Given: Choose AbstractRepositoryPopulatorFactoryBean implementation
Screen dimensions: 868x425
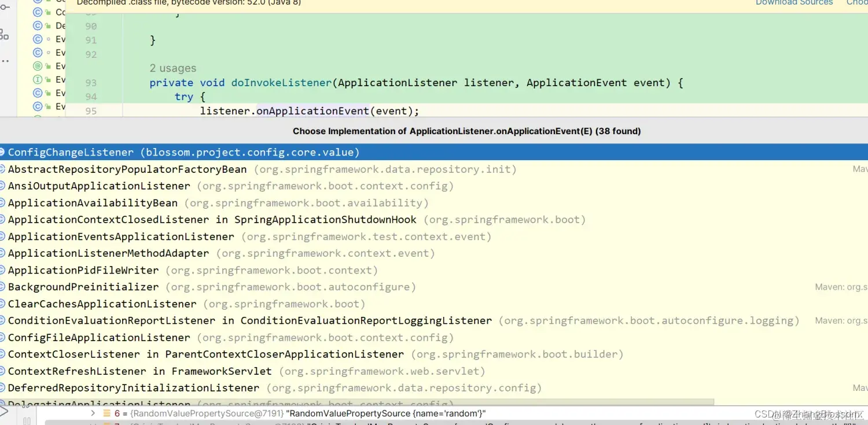Looking at the screenshot, I should [x=434, y=169].
